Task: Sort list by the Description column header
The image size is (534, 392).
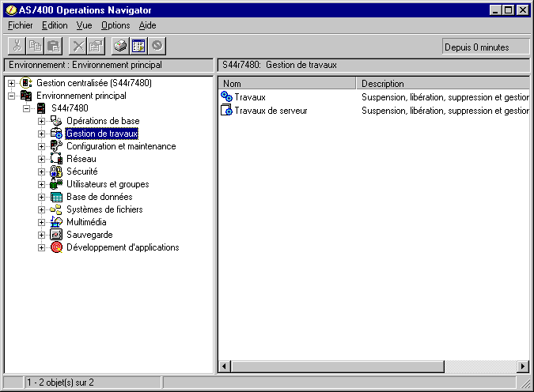Action: tap(443, 83)
